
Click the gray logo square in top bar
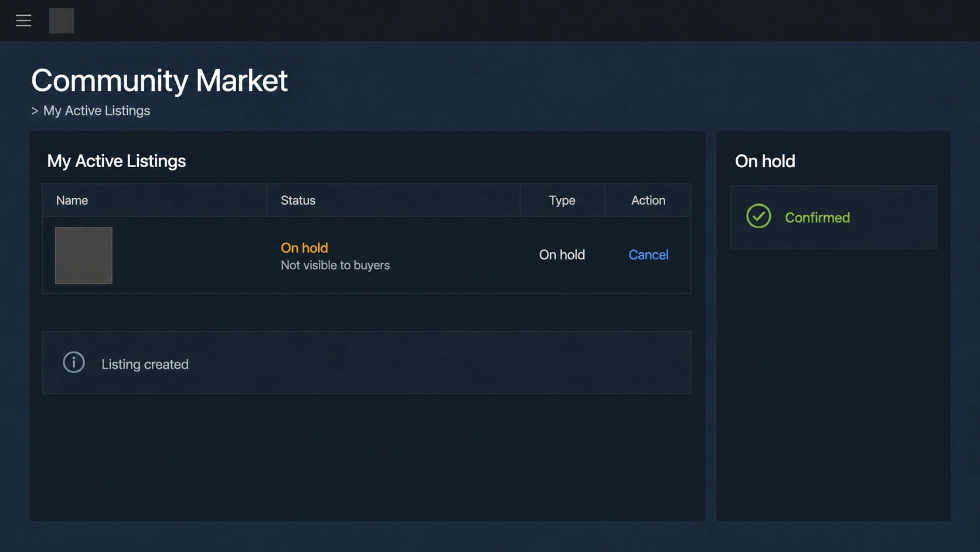pyautogui.click(x=62, y=21)
